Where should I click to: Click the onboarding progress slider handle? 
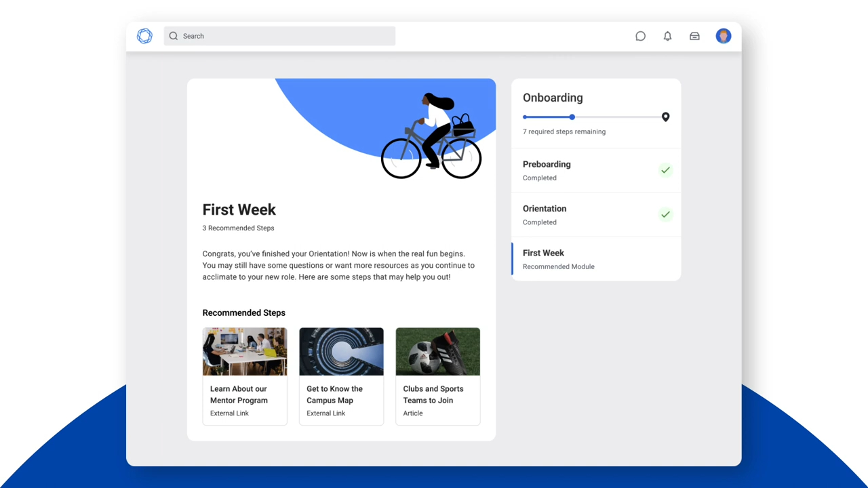click(x=572, y=117)
